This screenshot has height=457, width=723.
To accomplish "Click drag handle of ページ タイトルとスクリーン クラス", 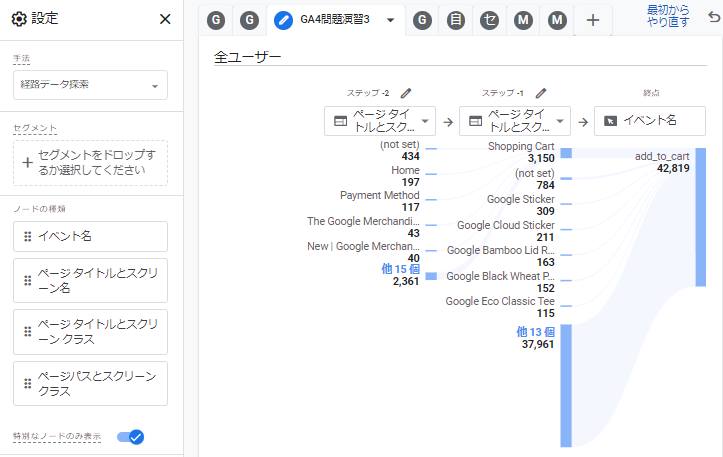I will 28,332.
